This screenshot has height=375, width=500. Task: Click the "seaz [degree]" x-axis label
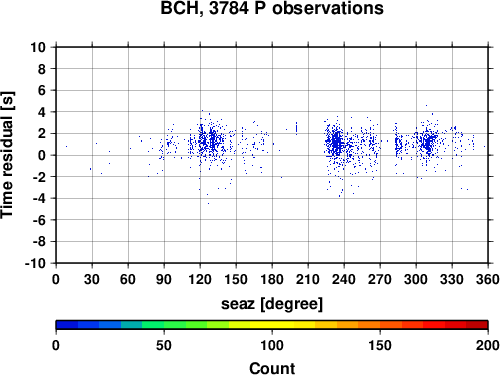coord(272,303)
